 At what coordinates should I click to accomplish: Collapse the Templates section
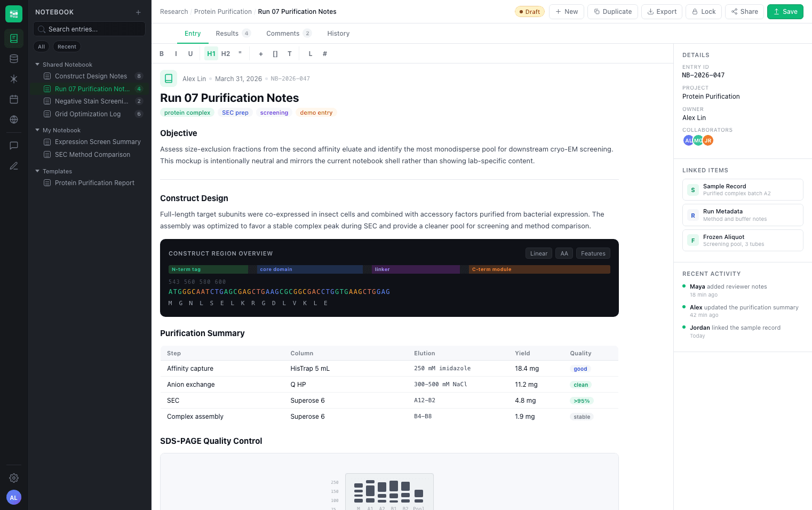pos(38,171)
